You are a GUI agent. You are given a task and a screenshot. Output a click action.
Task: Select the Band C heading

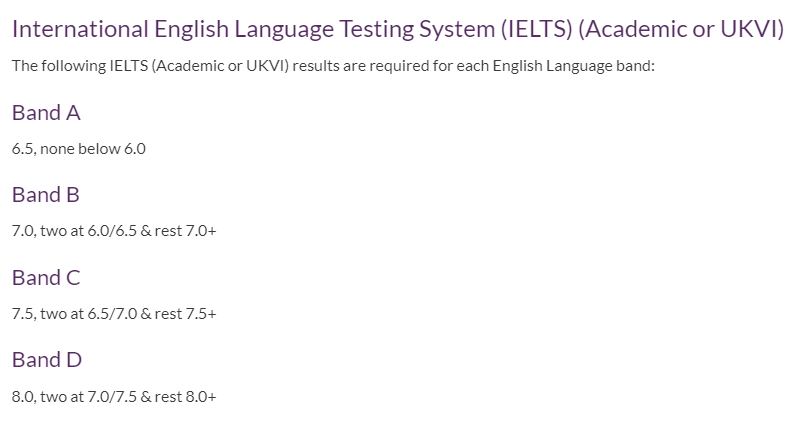46,278
